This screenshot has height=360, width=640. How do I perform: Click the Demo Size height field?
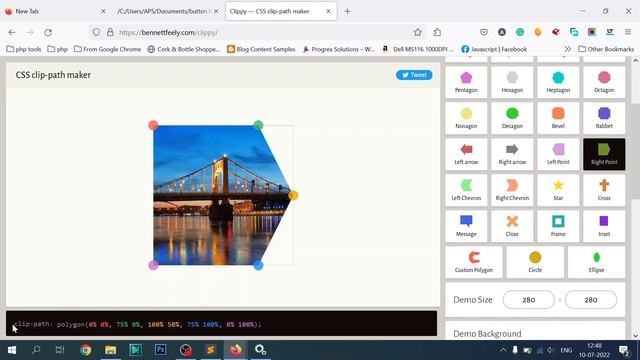click(591, 300)
